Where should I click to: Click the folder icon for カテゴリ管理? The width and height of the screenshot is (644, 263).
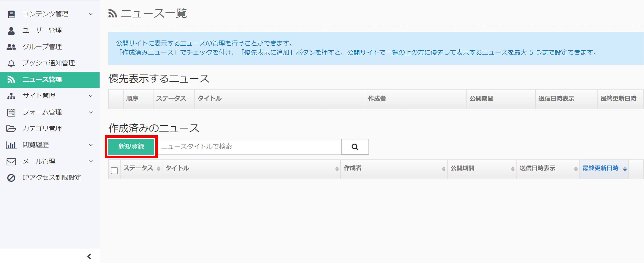11,129
